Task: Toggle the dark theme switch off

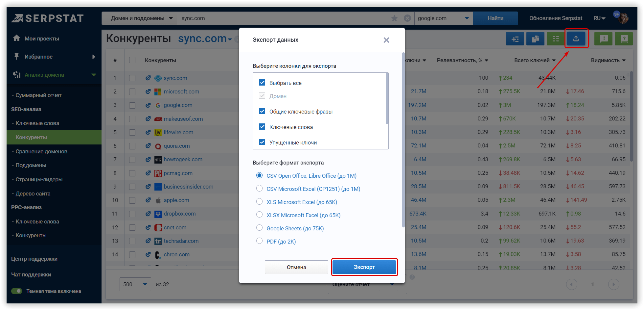Action: [17, 291]
